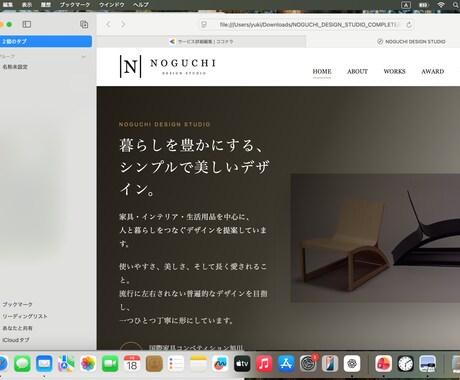Open Wi-Fi status in the menu bar
Screen dimensions: 460x380
point(441,5)
